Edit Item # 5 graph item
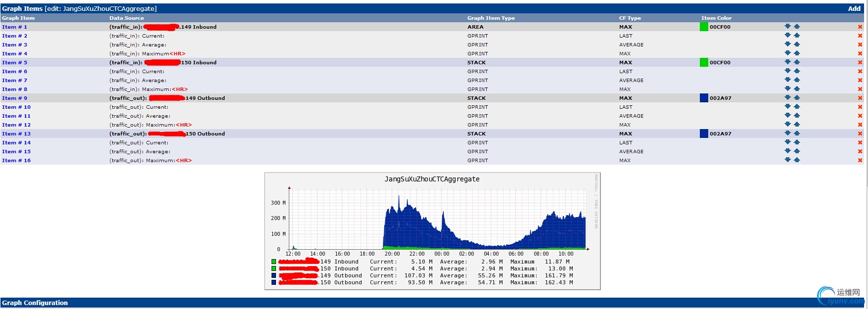The height and width of the screenshot is (309, 868). tap(14, 63)
